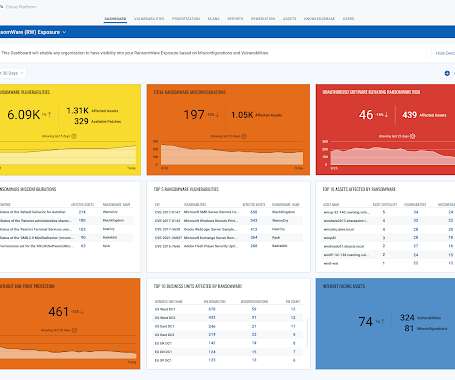
Task: Open the Remediation tab
Action: [263, 19]
